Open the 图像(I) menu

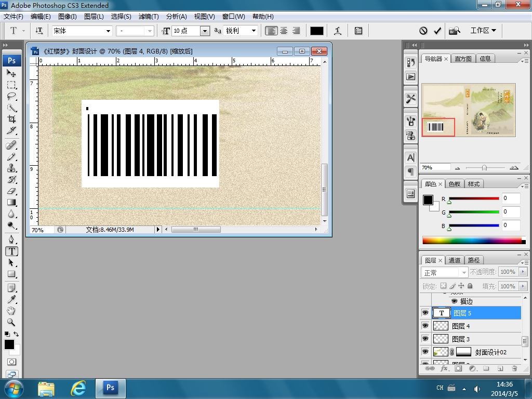67,17
